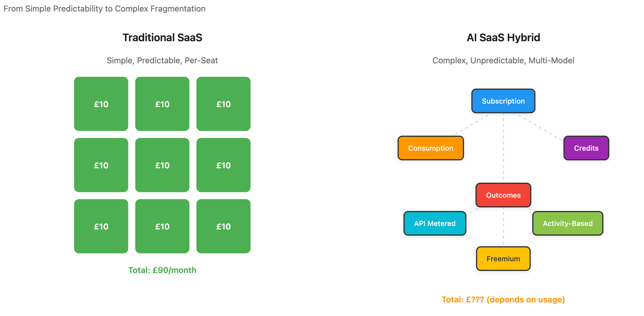Select the 'Simple, Predictable, Per-Seat' subtitle
Image resolution: width=644 pixels, height=316 pixels.
[x=162, y=61]
